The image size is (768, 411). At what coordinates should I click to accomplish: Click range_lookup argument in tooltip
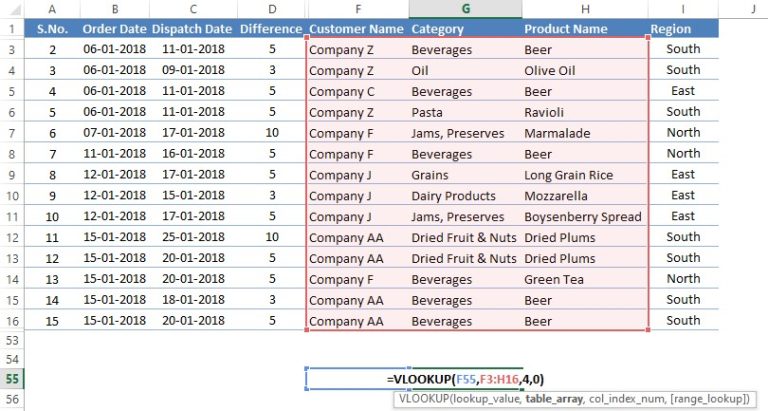pos(707,398)
